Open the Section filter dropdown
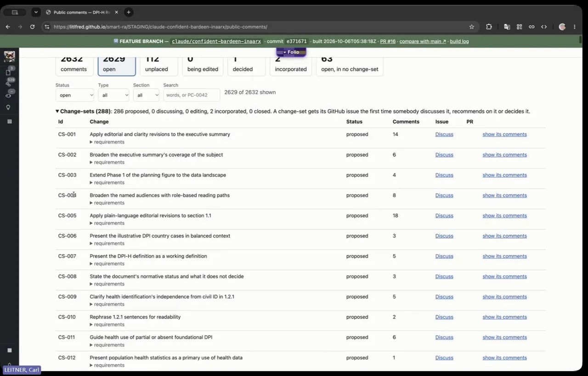The height and width of the screenshot is (376, 588). [x=146, y=95]
